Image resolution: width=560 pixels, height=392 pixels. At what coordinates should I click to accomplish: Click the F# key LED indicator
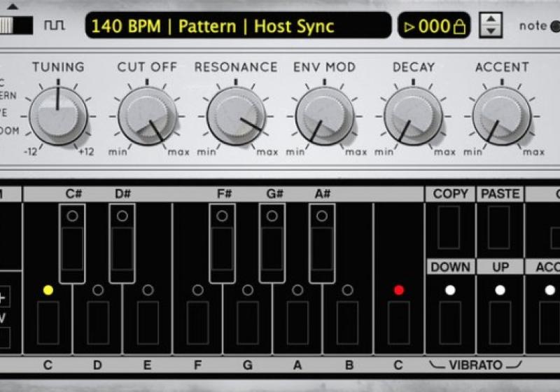click(x=222, y=216)
